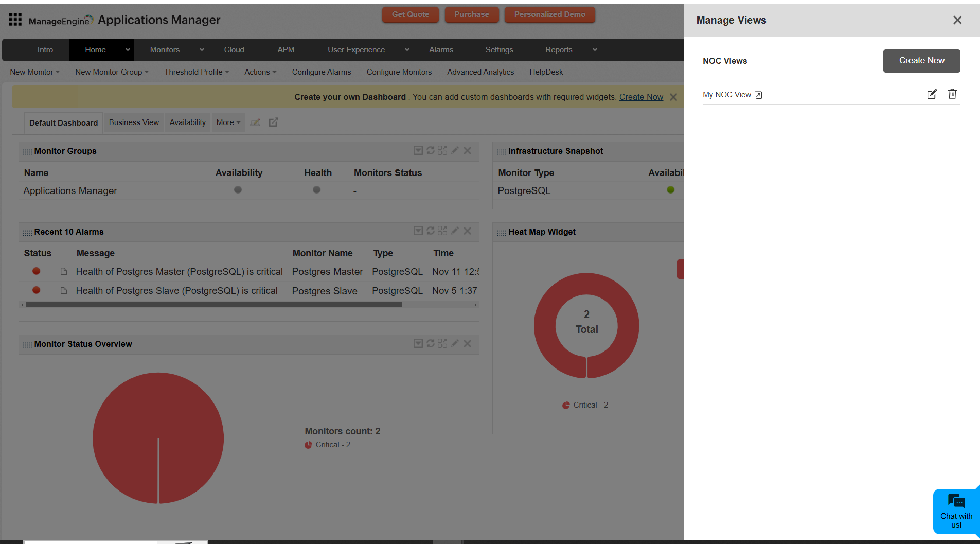Click the Monitor Status Overview move-widget icon
The height and width of the screenshot is (544, 980).
tap(442, 343)
